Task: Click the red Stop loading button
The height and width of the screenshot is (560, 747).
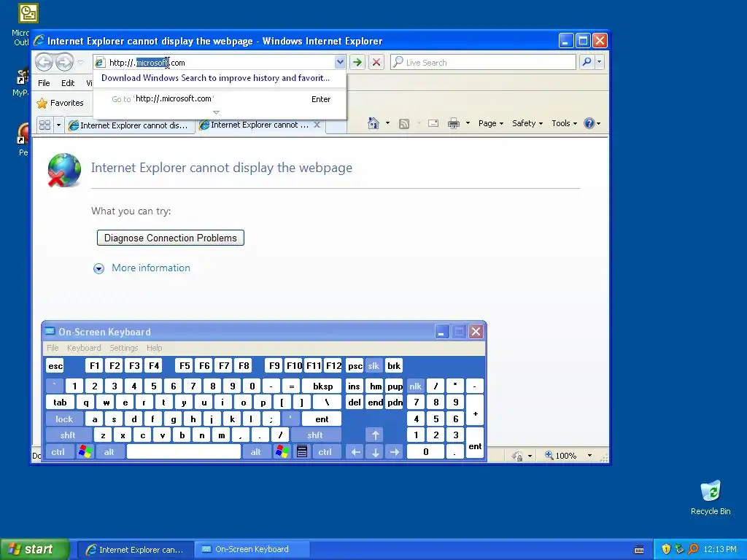Action: pyautogui.click(x=376, y=62)
